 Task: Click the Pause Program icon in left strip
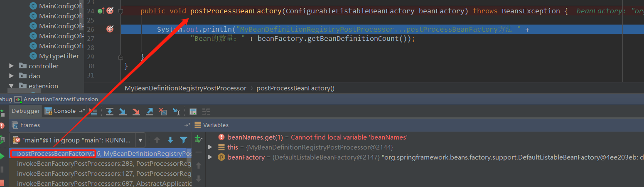tap(2, 170)
